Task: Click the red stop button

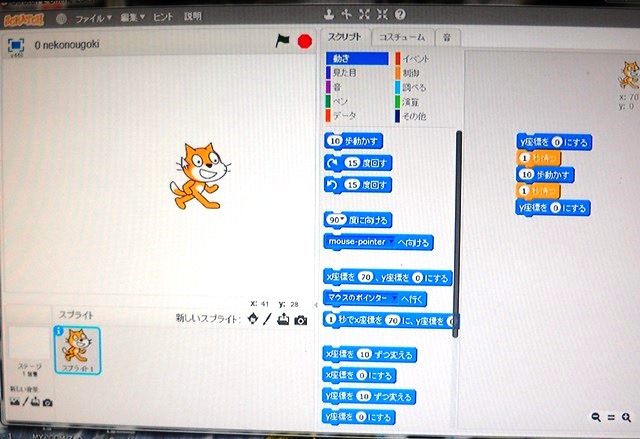Action: click(x=304, y=41)
